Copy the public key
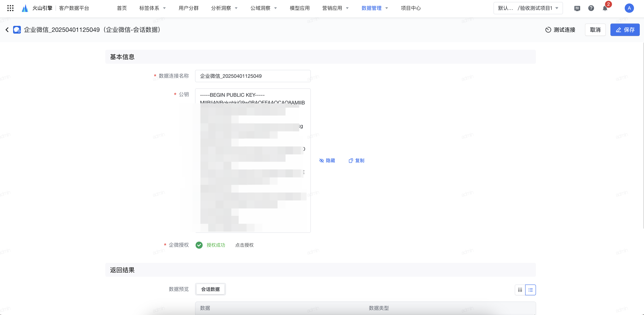The width and height of the screenshot is (644, 315). pos(357,160)
